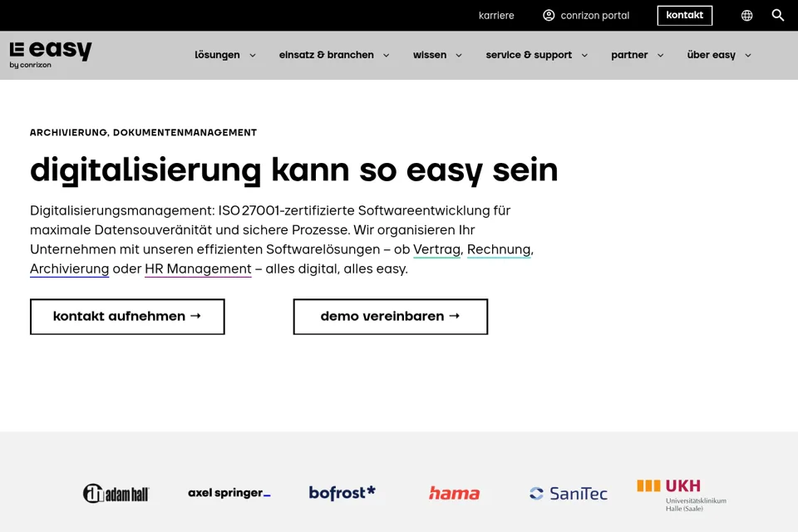This screenshot has width=798, height=532.
Task: Expand the lösungen chevron
Action: coord(253,56)
